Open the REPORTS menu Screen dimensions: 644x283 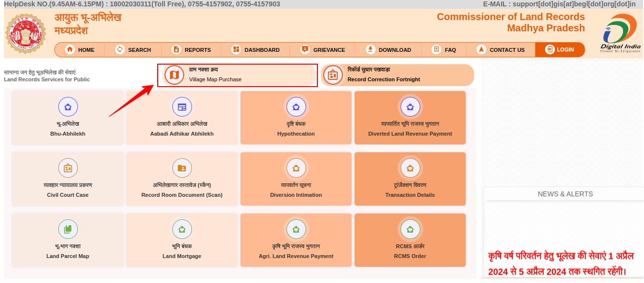pyautogui.click(x=191, y=50)
